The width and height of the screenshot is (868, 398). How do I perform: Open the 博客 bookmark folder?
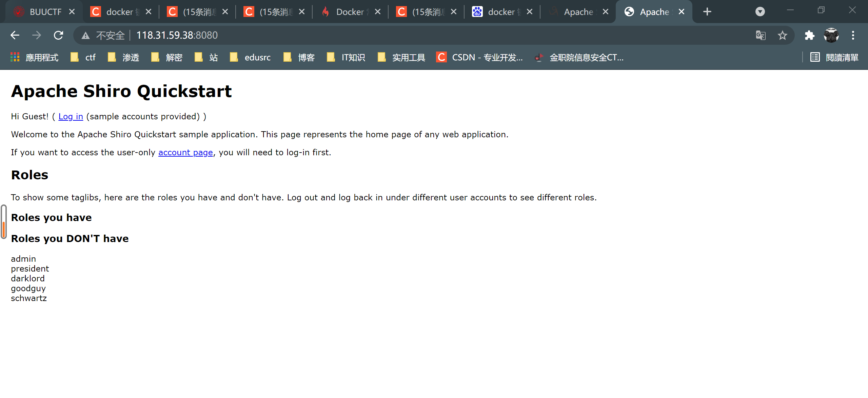tap(299, 57)
